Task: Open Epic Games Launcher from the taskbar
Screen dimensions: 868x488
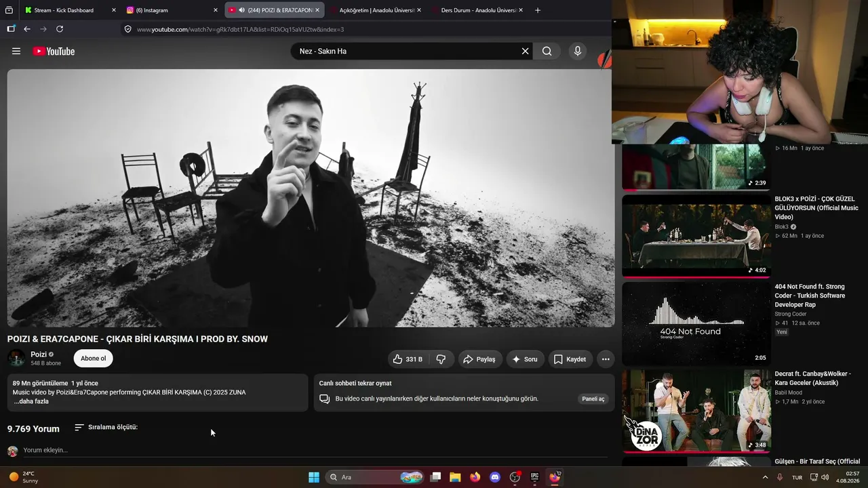Action: point(534,477)
